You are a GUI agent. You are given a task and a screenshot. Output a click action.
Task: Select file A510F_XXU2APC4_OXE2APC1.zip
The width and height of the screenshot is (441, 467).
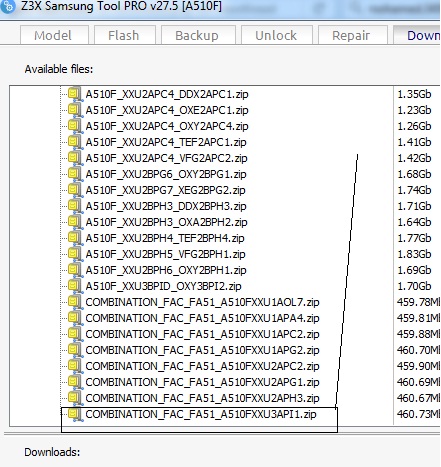(167, 110)
